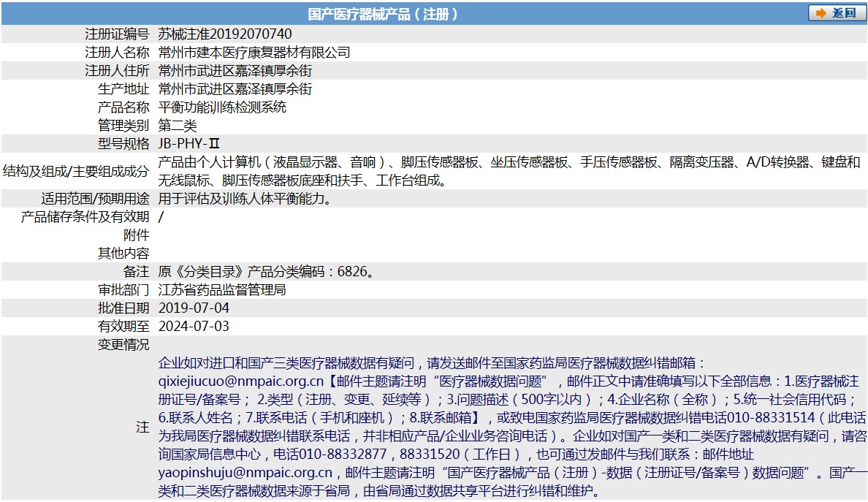The width and height of the screenshot is (868, 502).
Task: Click the 其他内容 label
Action: pos(123,253)
